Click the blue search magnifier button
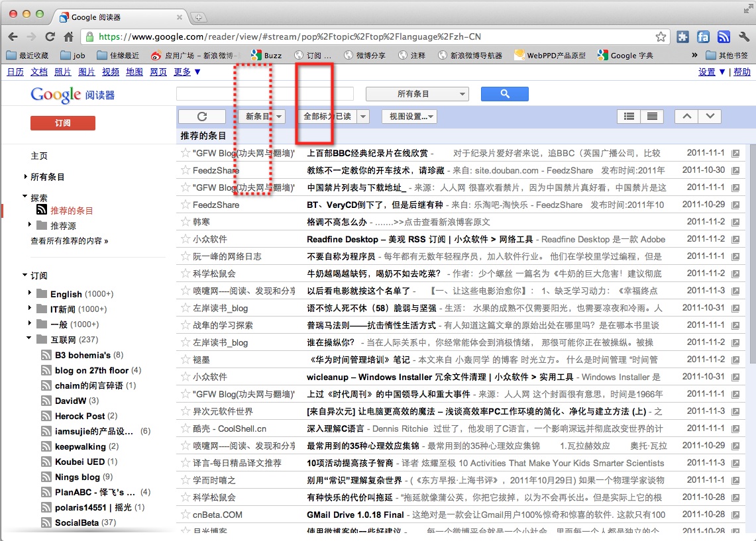Image resolution: width=756 pixels, height=541 pixels. coord(505,94)
